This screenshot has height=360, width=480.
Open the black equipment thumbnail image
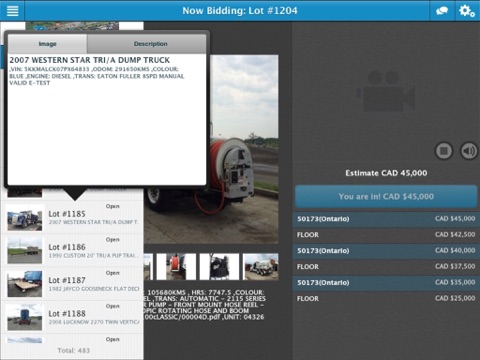click(x=219, y=266)
